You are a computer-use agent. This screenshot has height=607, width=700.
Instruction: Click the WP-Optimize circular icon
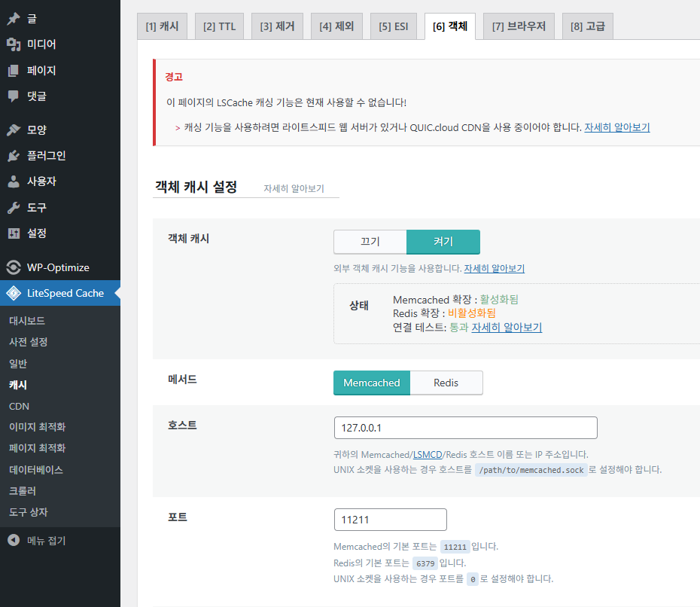point(14,267)
